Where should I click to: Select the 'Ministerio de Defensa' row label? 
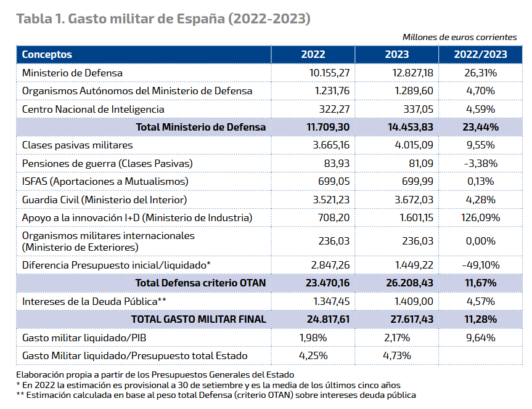coord(71,73)
